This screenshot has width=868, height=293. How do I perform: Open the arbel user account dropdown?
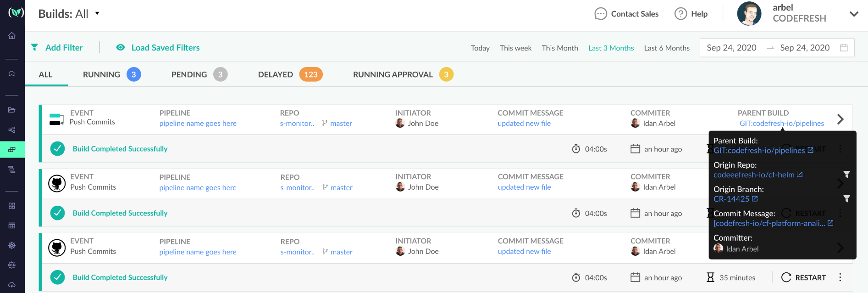[x=853, y=14]
